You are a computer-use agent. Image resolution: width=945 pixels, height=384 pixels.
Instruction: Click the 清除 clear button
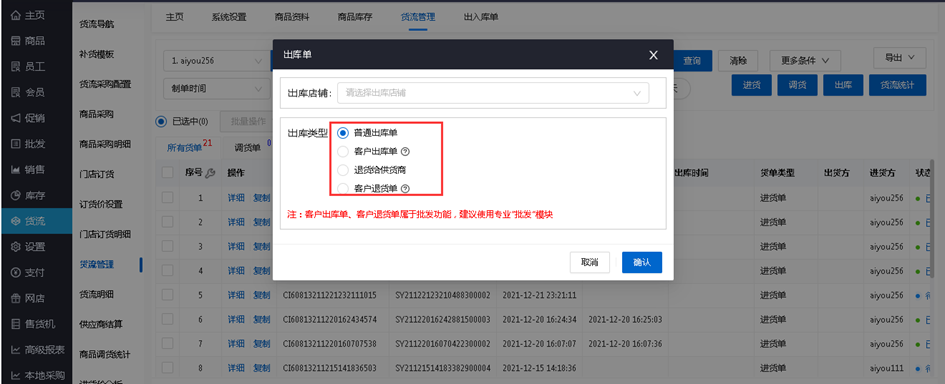tap(738, 61)
